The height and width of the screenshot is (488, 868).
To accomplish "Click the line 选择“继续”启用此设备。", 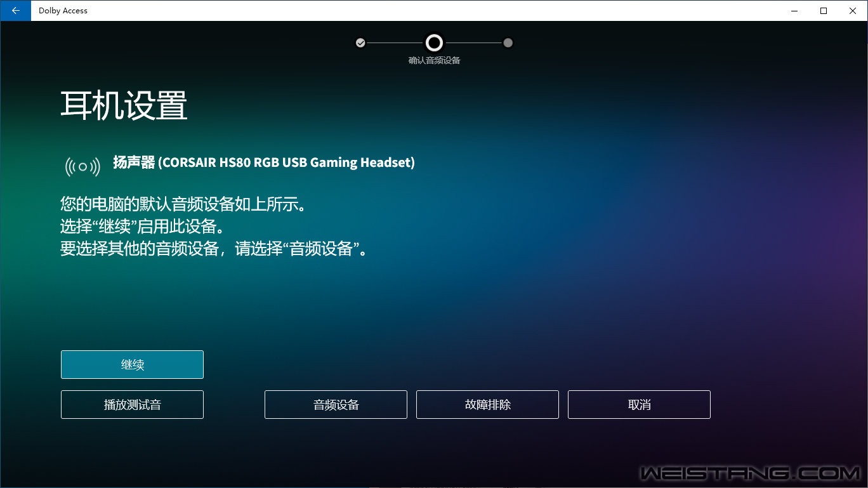I will [x=142, y=227].
